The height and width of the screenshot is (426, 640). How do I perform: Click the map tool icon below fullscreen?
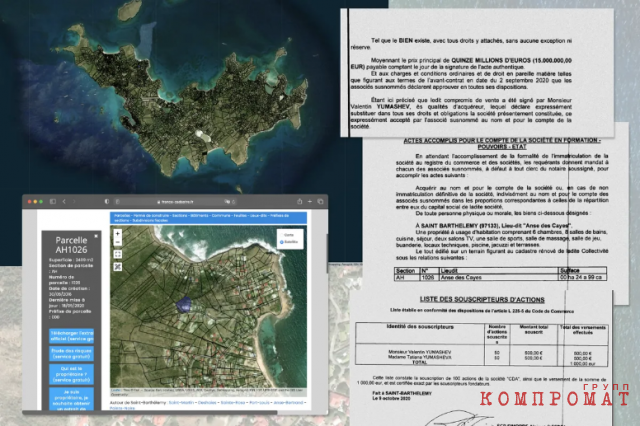[118, 267]
